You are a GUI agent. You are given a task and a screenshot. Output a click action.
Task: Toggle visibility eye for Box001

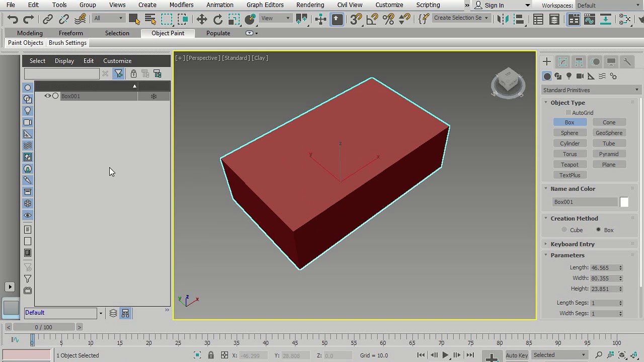pyautogui.click(x=48, y=96)
